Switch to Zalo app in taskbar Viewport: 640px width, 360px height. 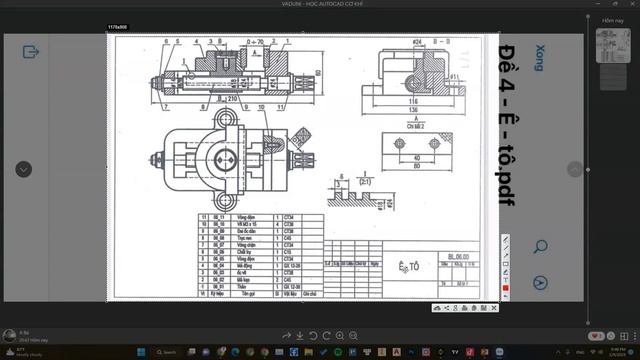click(499, 352)
